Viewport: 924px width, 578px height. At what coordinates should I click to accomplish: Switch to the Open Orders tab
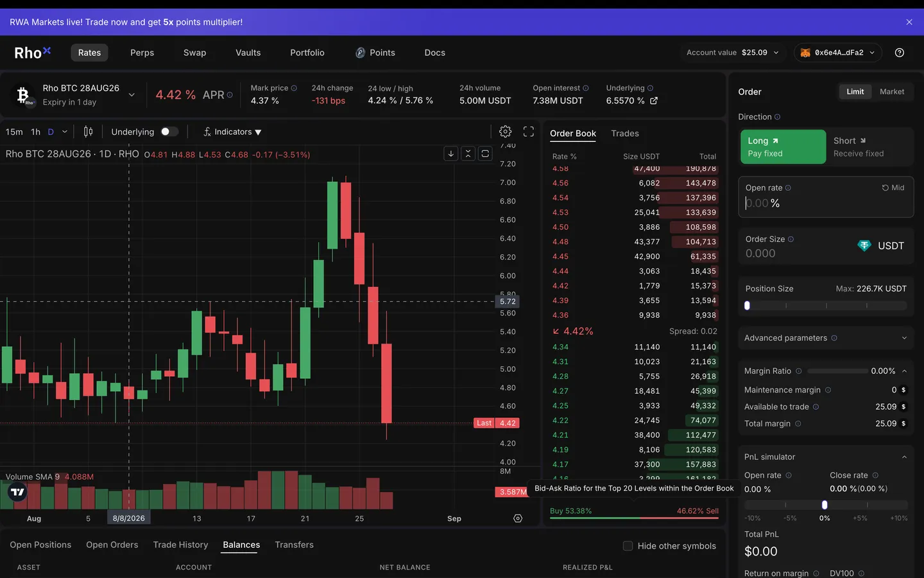pos(112,545)
